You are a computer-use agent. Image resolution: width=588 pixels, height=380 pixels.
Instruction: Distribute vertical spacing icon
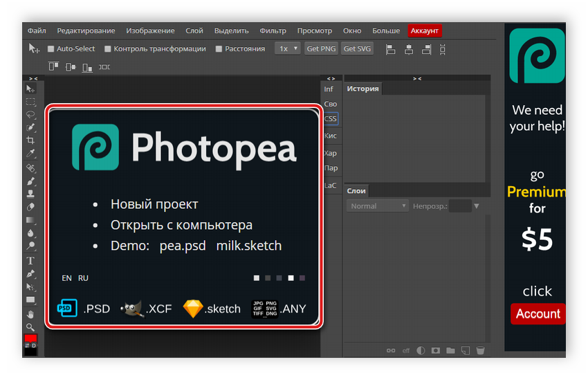[443, 49]
